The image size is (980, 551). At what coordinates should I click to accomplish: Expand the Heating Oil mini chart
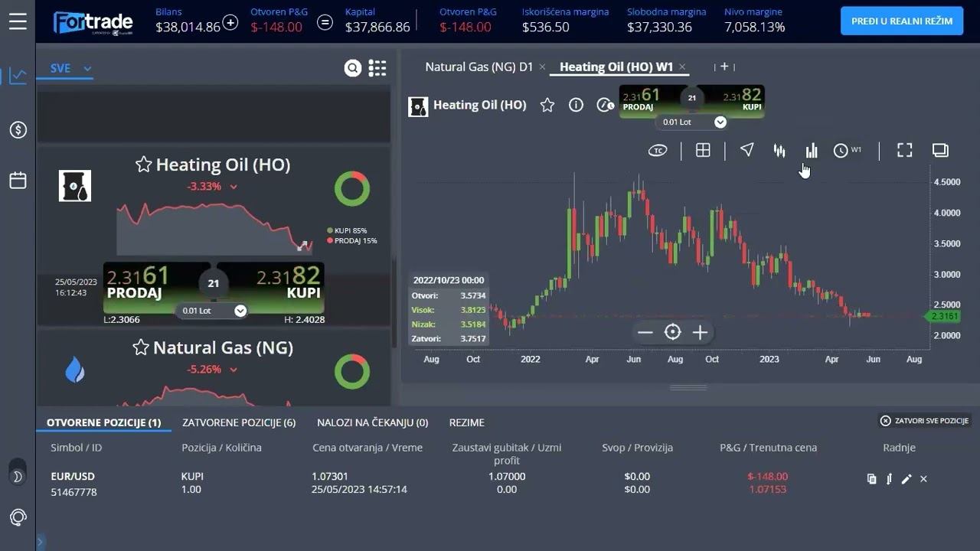[x=304, y=246]
